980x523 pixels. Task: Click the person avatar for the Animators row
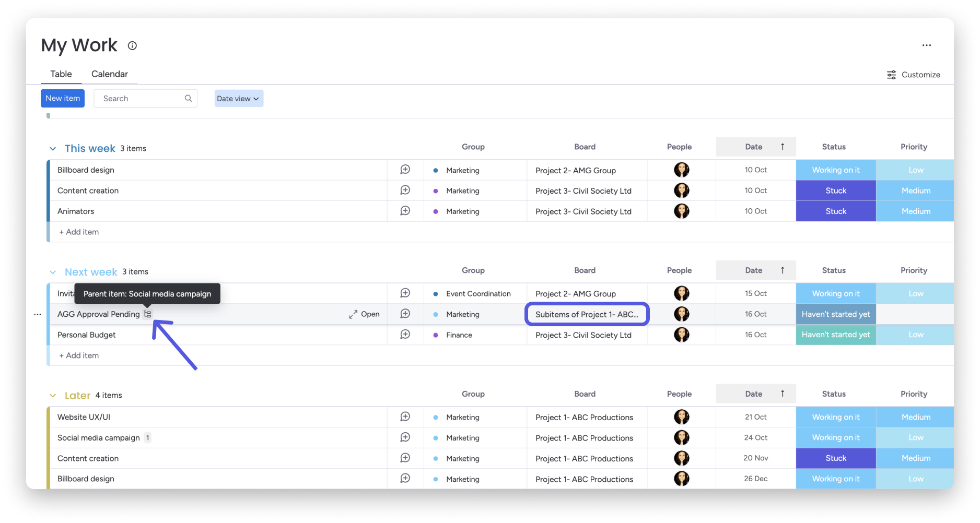point(681,211)
